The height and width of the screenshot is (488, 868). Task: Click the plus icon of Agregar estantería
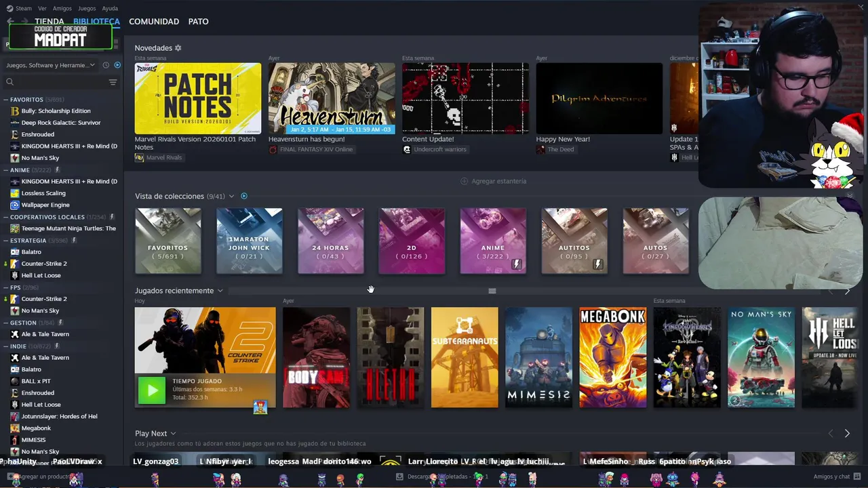coord(465,181)
